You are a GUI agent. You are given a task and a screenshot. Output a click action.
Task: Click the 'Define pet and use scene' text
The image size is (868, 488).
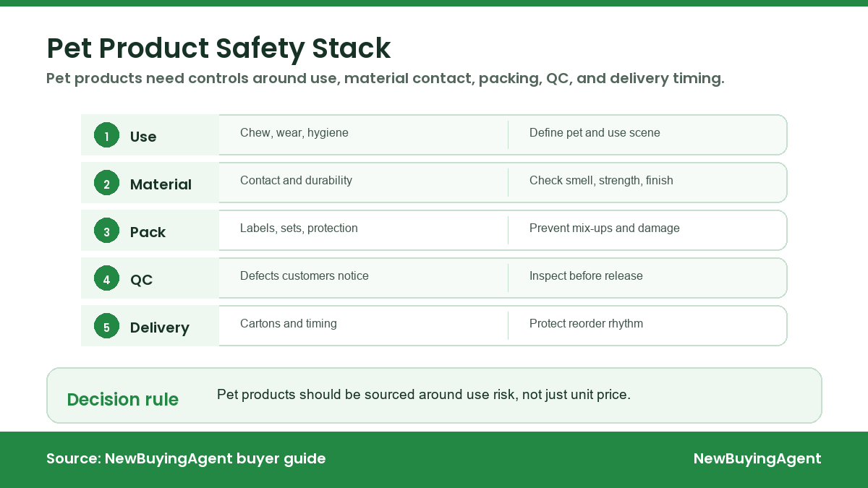coord(595,133)
